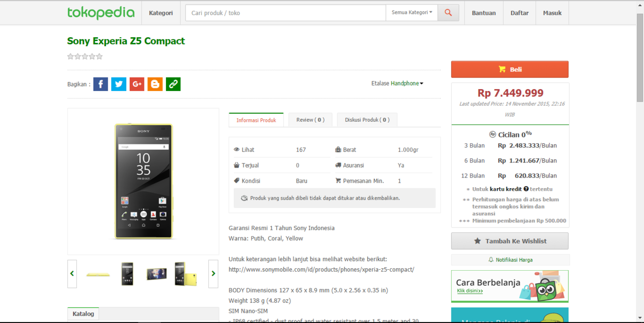644x323 pixels.
Task: Click the orange Beli button
Action: [510, 69]
